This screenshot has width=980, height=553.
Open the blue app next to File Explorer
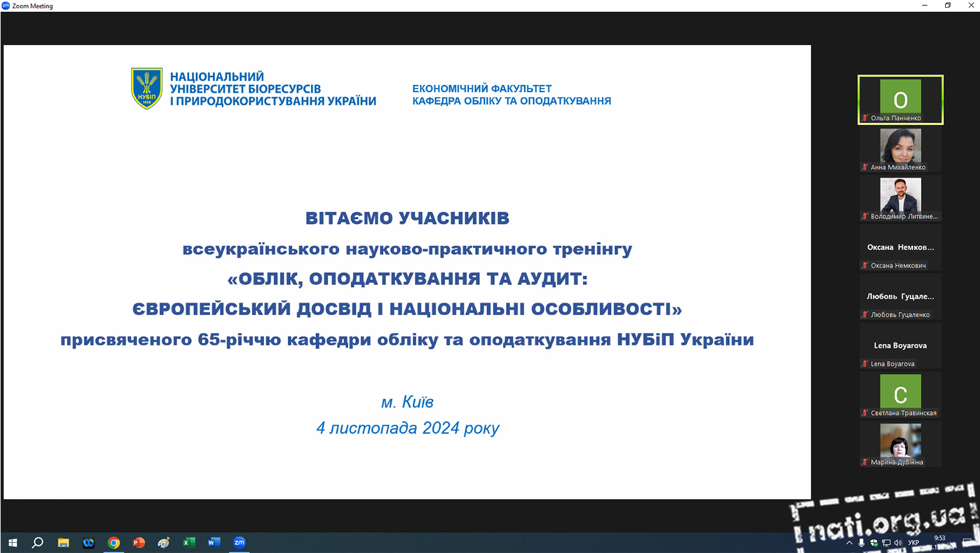click(89, 543)
